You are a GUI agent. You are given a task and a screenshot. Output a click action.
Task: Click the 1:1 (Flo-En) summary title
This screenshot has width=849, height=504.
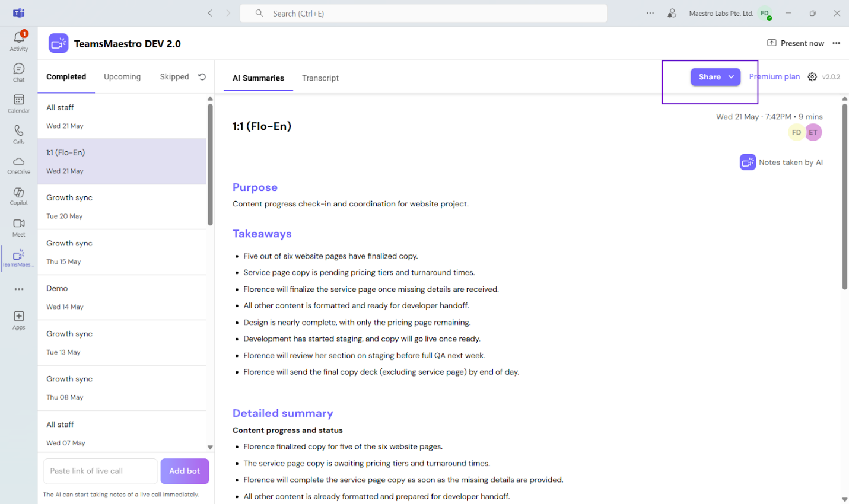coord(262,126)
